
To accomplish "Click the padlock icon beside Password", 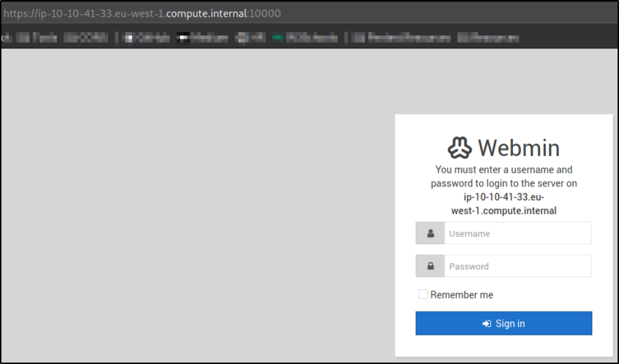I will tap(431, 266).
